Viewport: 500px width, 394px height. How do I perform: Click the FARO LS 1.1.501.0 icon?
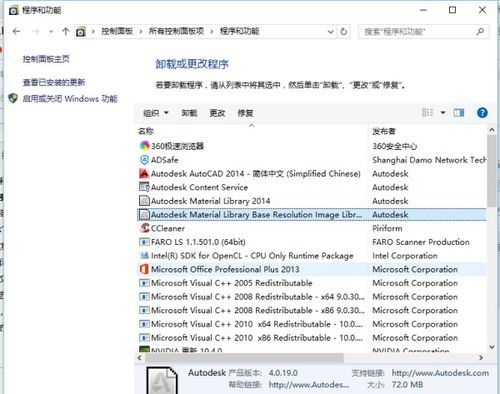[144, 242]
